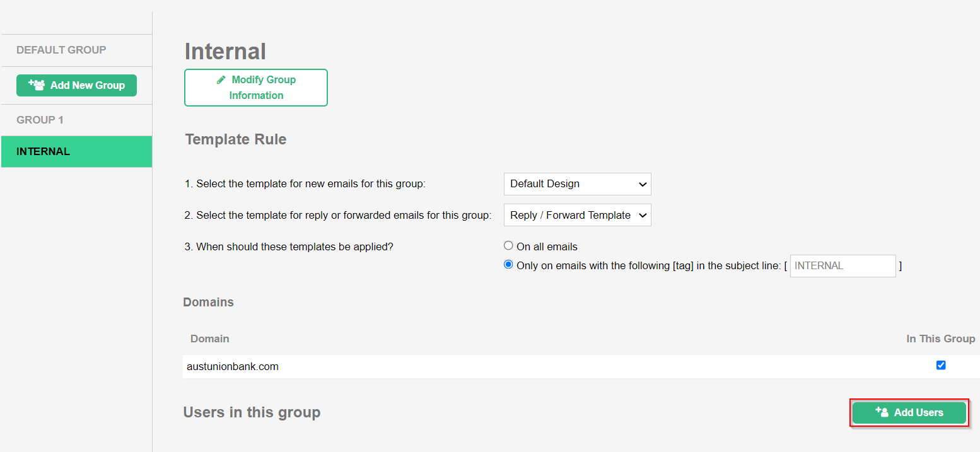Click the Template Rule section heading
The image size is (980, 452).
235,139
